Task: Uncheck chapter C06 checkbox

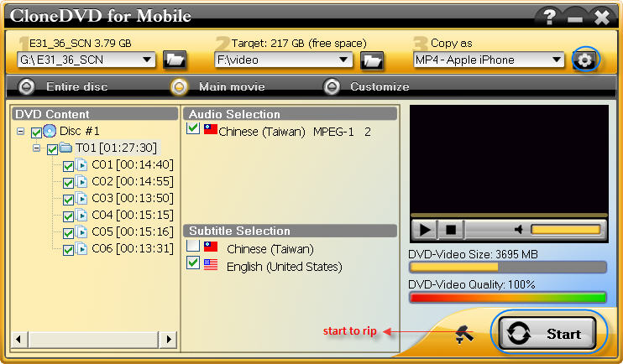Action: tap(68, 250)
